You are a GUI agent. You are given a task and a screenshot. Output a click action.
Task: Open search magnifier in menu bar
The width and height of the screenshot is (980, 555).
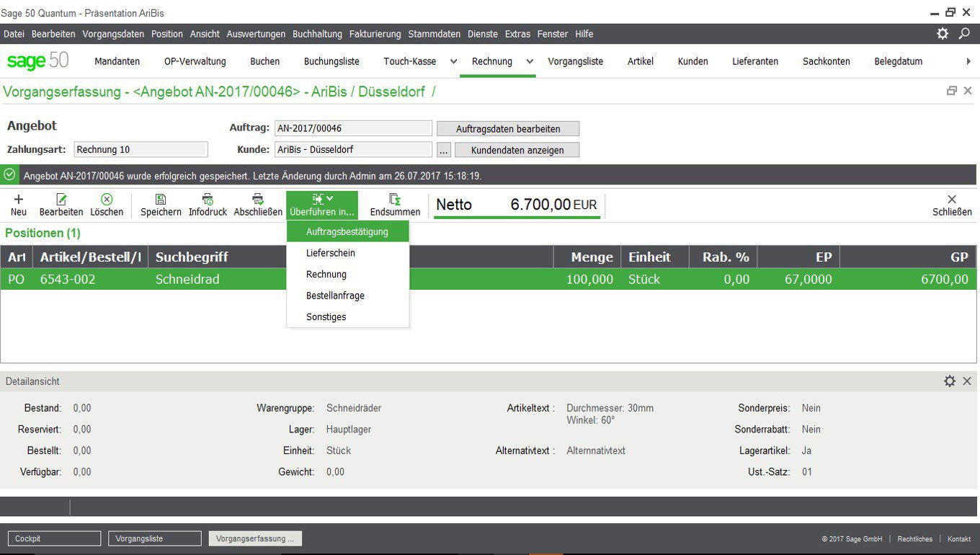click(x=964, y=34)
